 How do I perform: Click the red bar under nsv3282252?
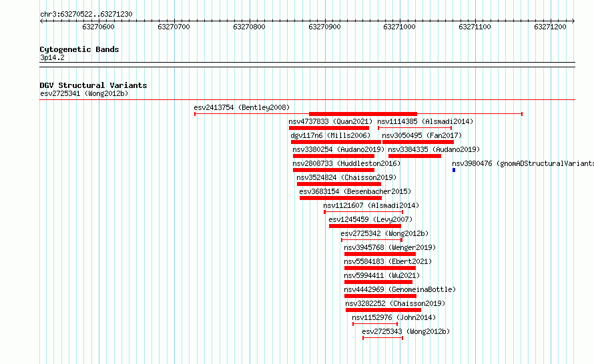(383, 310)
